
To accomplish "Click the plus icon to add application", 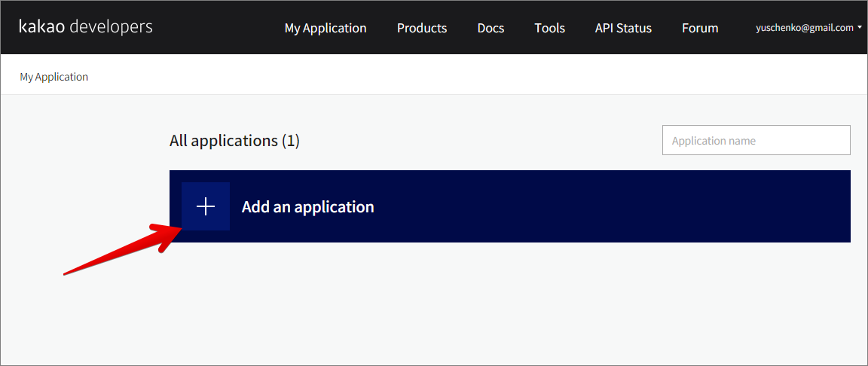I will [x=206, y=206].
